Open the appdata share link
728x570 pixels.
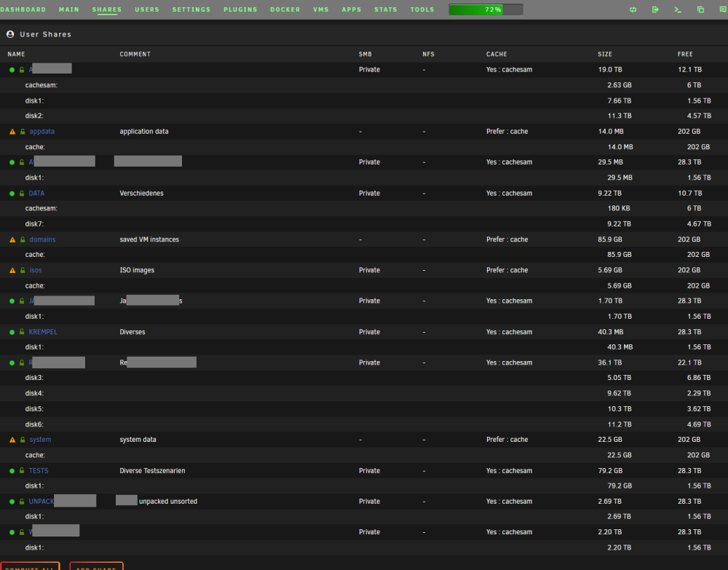pos(41,132)
